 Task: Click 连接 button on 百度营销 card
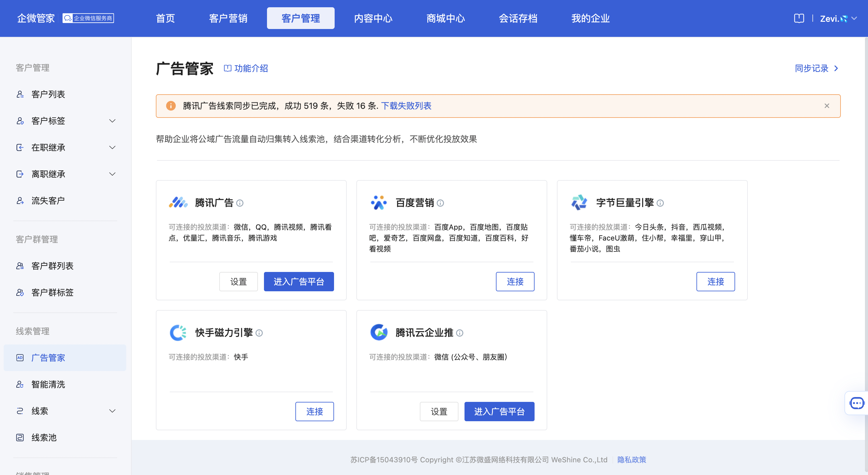[x=515, y=282]
